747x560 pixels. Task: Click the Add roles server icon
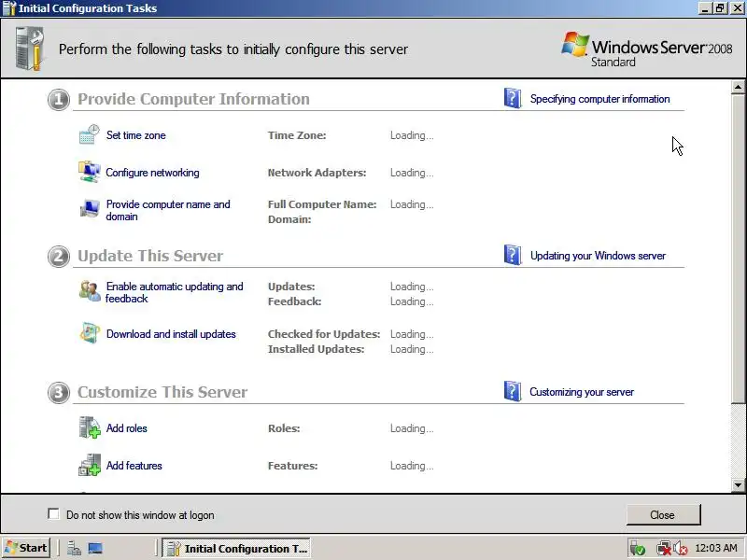(89, 427)
